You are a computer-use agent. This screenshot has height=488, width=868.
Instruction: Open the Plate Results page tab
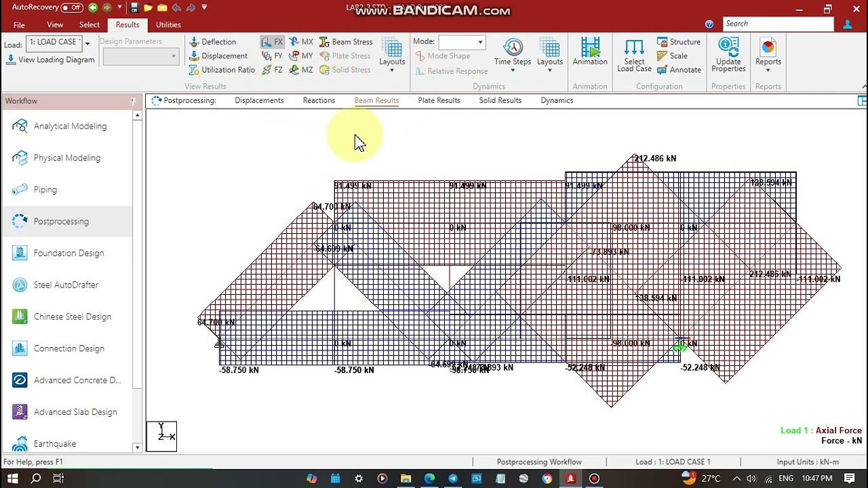pos(439,100)
